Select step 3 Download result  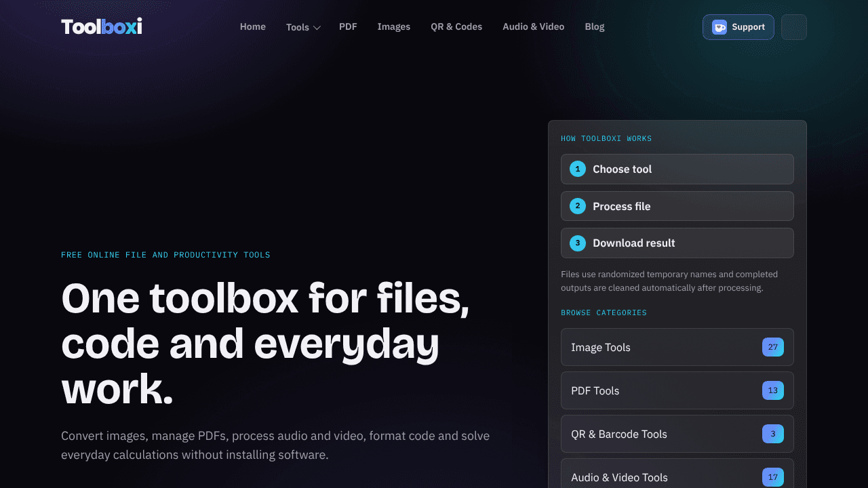[x=677, y=243]
